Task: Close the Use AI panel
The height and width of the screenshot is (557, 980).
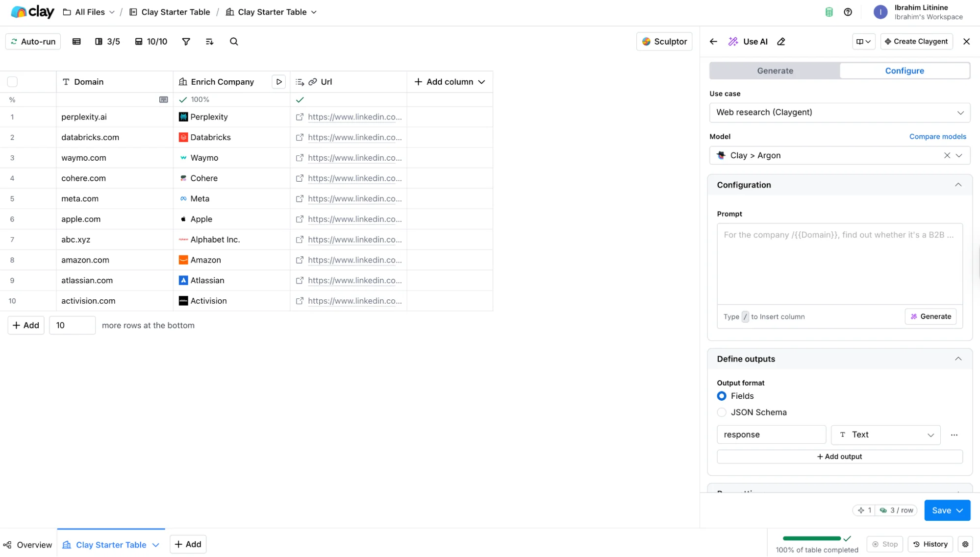Action: tap(966, 42)
